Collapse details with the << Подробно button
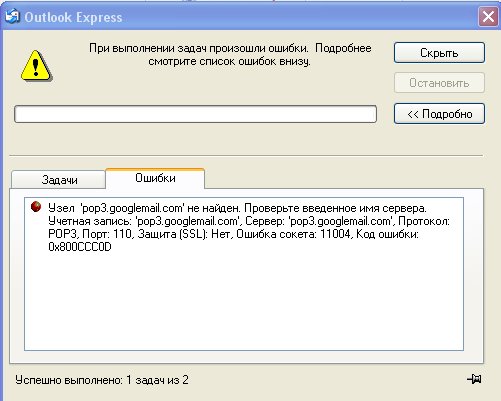This screenshot has width=501, height=401. point(439,114)
